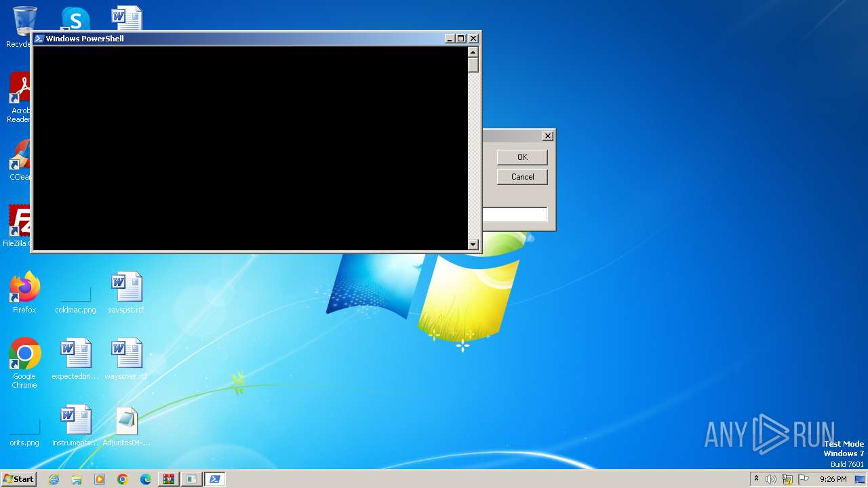Screen dimensions: 868x488
Task: Select the partially hidden Word document at top
Action: pos(127,18)
